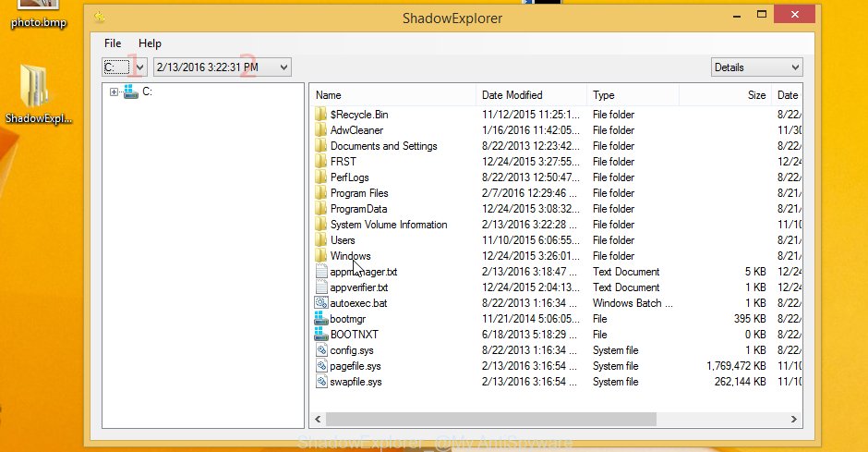
Task: Select the photo.bmp desktop file icon
Action: pyautogui.click(x=38, y=5)
